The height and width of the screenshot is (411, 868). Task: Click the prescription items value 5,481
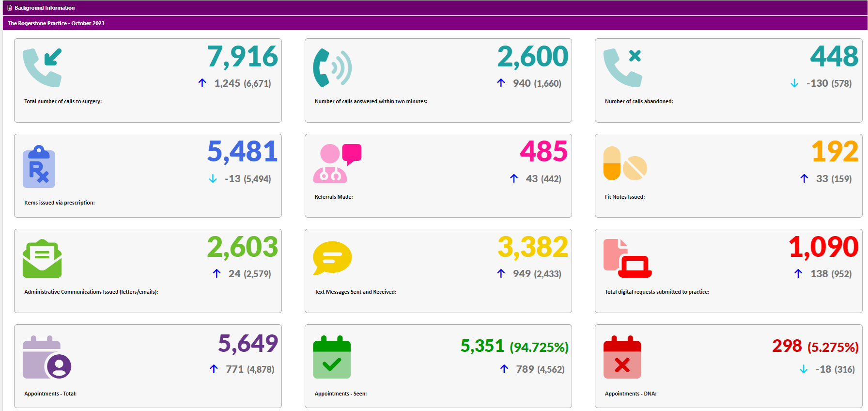[243, 151]
